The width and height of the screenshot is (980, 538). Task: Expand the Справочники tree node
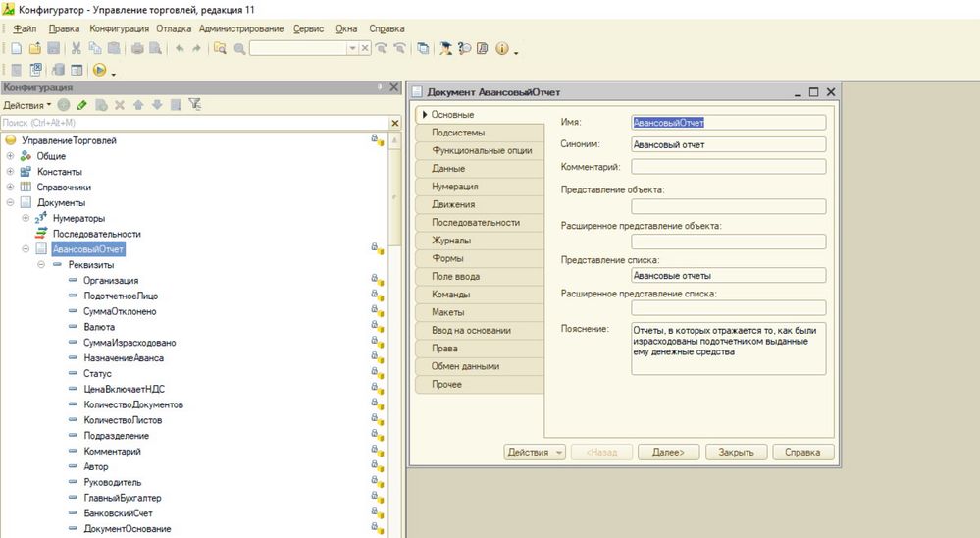click(10, 188)
